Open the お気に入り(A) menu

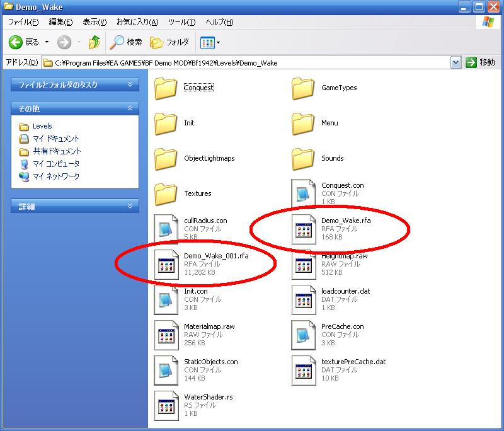pyautogui.click(x=137, y=22)
